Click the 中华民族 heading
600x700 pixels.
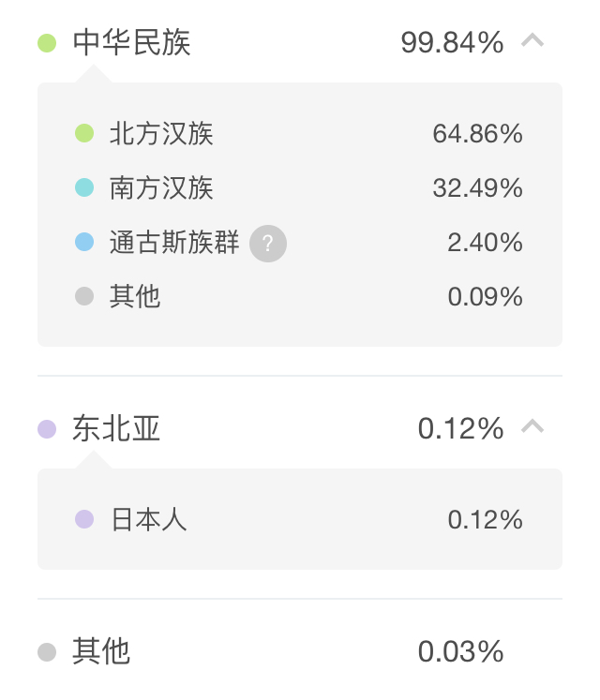coord(131,43)
